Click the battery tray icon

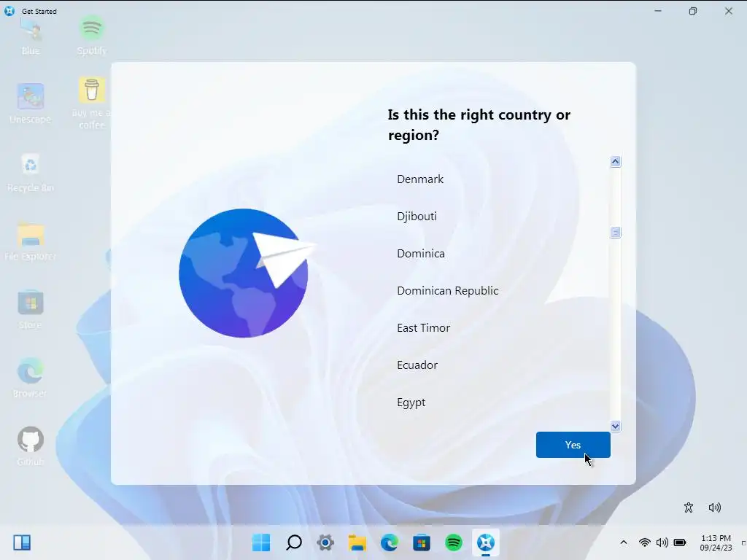[x=680, y=542]
